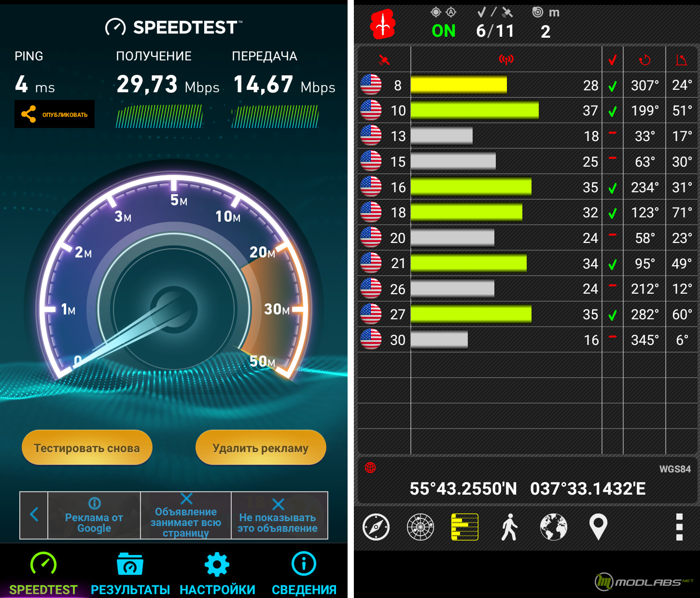
Task: Tap the US flag for satellite 30
Action: pos(371,339)
